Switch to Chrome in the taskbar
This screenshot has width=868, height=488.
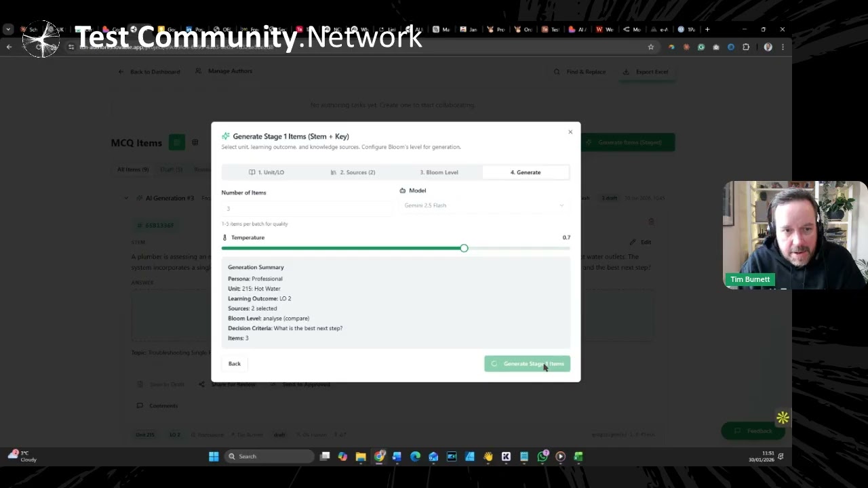379,457
